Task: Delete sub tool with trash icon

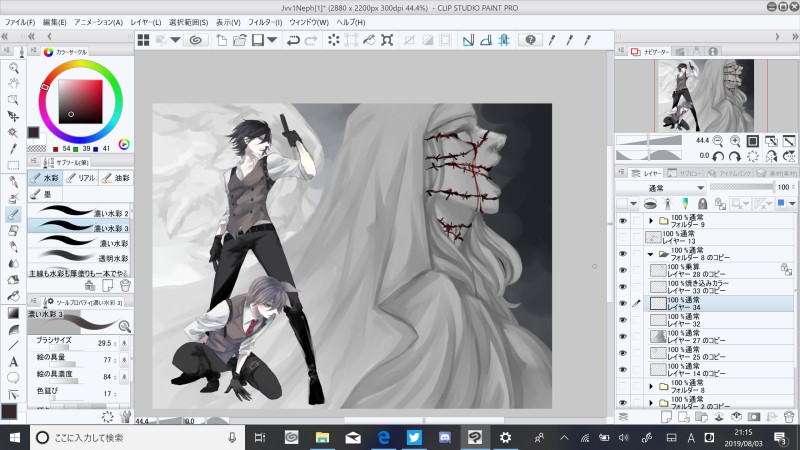Action: pos(125,285)
